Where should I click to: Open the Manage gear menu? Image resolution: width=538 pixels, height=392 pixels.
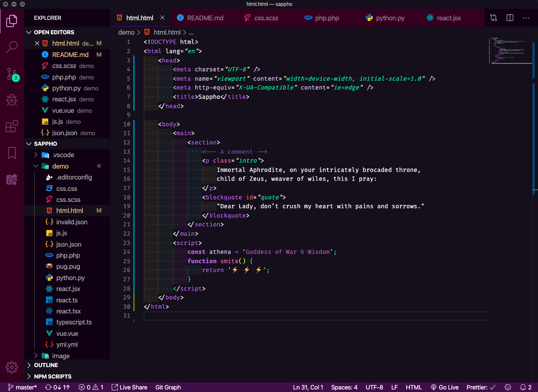12,367
